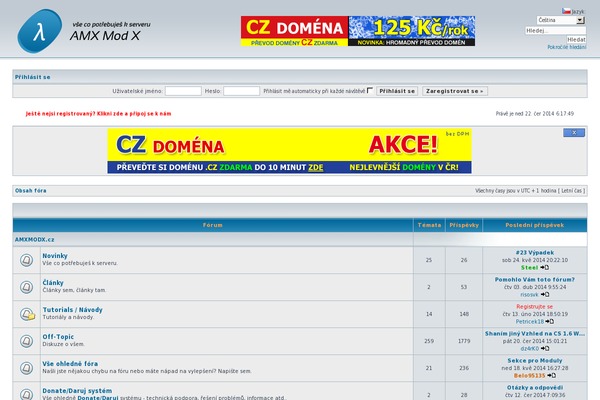
Task: Click the Přihlásit se button
Action: (x=397, y=91)
